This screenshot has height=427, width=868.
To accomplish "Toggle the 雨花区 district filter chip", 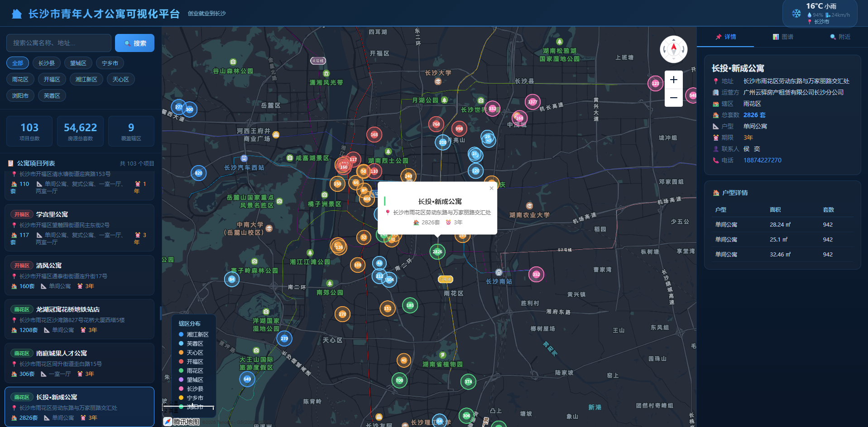I will click(20, 79).
